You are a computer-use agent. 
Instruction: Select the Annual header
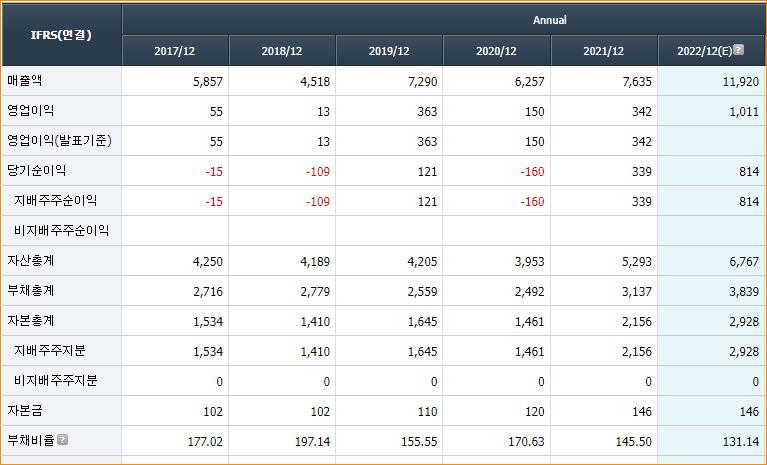(x=550, y=20)
